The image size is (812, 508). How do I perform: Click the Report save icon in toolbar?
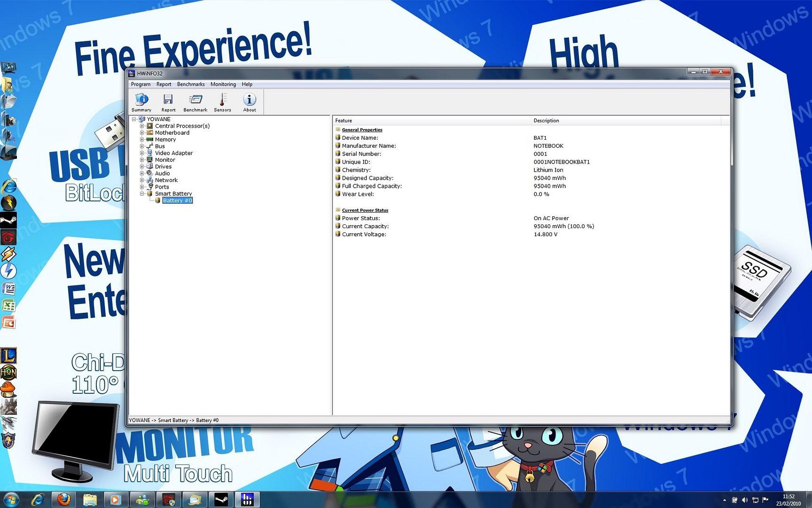(168, 102)
